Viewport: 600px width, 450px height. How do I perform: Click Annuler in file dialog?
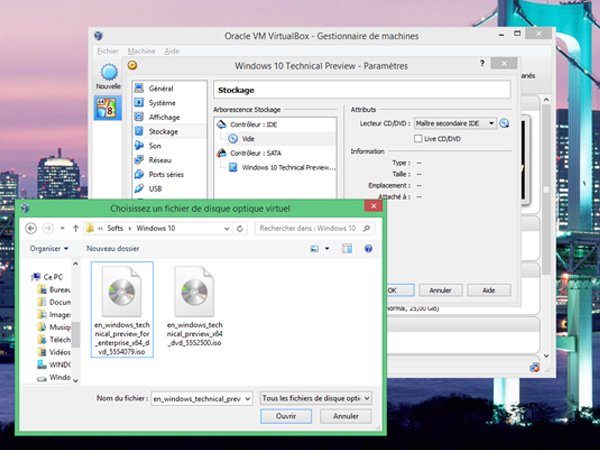[x=346, y=416]
